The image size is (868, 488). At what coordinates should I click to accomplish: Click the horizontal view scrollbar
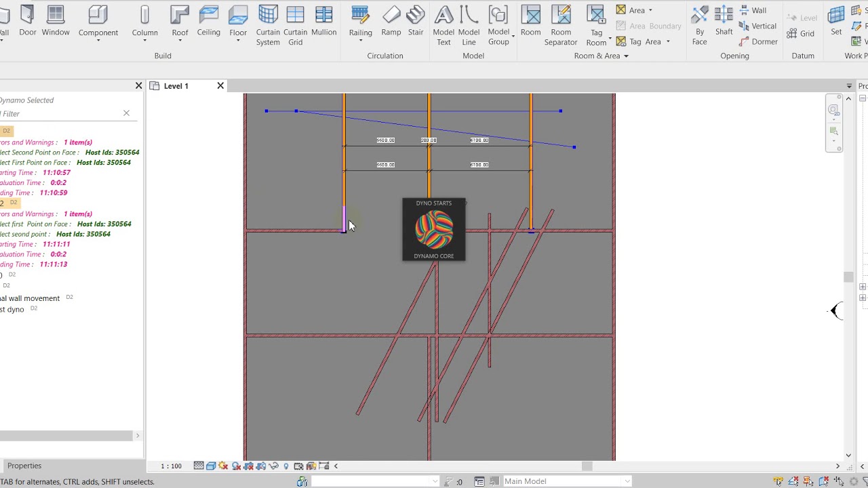587,466
